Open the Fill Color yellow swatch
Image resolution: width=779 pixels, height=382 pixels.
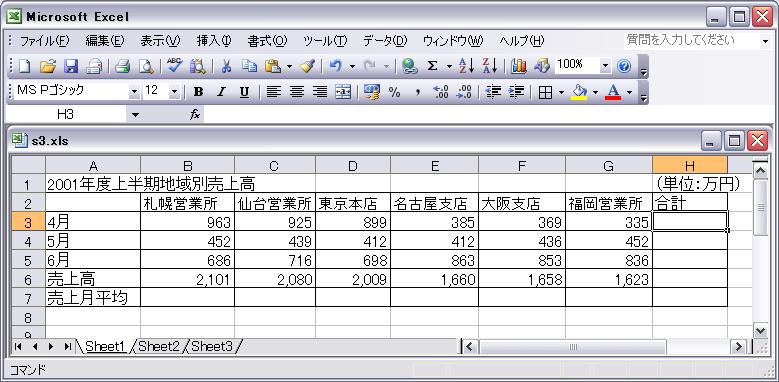[x=579, y=92]
